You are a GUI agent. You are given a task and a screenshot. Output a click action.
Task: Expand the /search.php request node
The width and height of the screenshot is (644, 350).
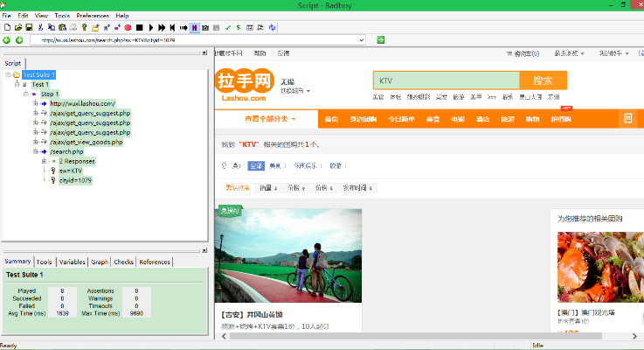pyautogui.click(x=35, y=151)
